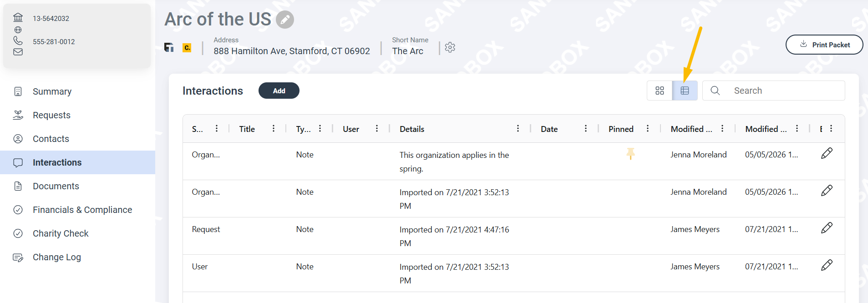The width and height of the screenshot is (868, 303).
Task: Click the yellow C. badge icon
Action: point(187,47)
